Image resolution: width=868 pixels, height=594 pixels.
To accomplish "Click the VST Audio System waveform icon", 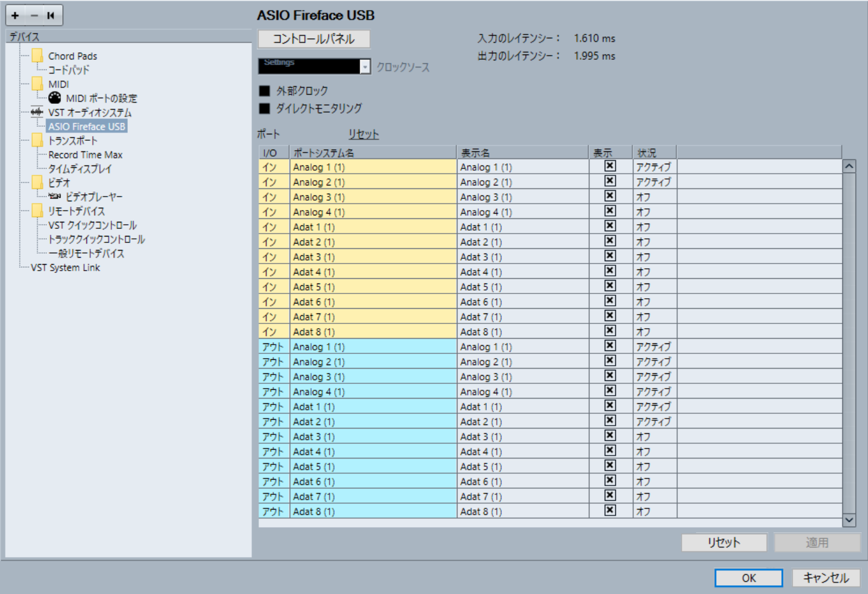I will [x=37, y=112].
